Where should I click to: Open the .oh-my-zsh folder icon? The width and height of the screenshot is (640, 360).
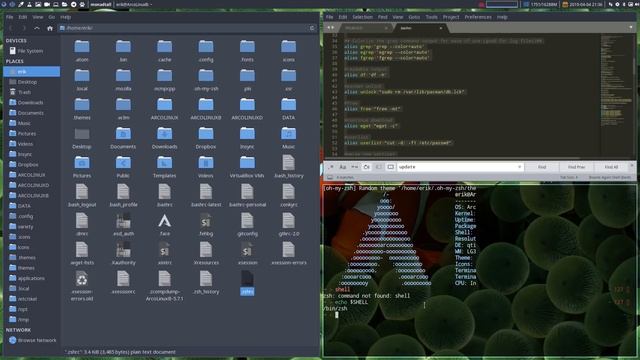[x=206, y=76]
